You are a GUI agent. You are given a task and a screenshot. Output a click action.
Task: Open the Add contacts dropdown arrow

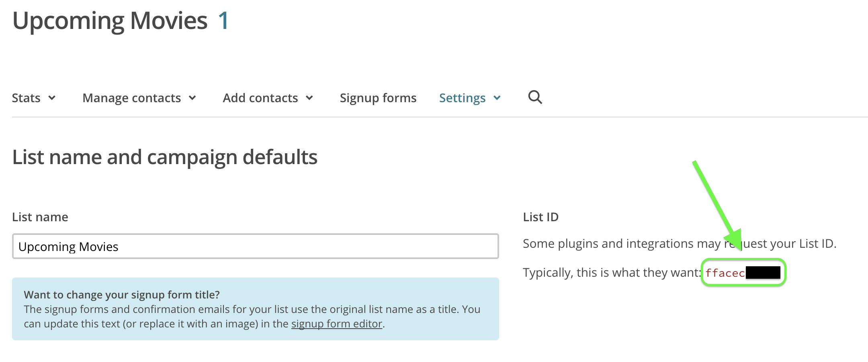309,98
